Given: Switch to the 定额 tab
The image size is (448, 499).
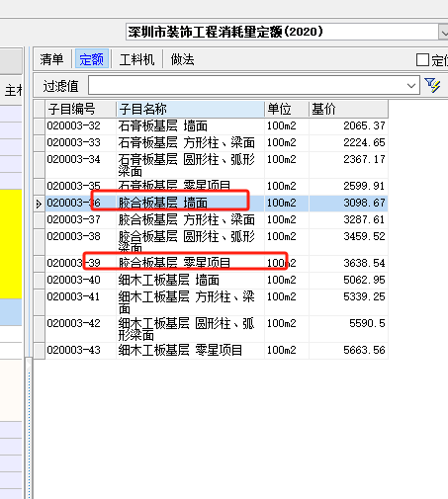Looking at the screenshot, I should pos(92,59).
